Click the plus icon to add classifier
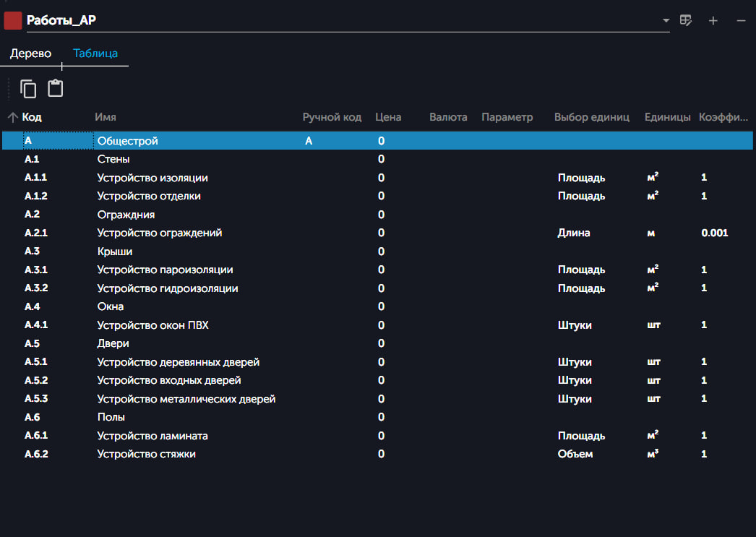756x537 pixels. pos(713,21)
